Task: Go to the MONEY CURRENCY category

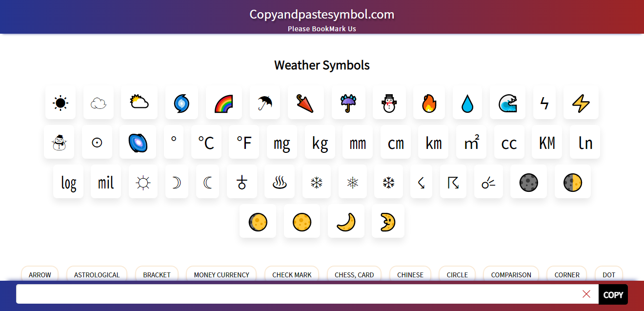Action: 221,274
